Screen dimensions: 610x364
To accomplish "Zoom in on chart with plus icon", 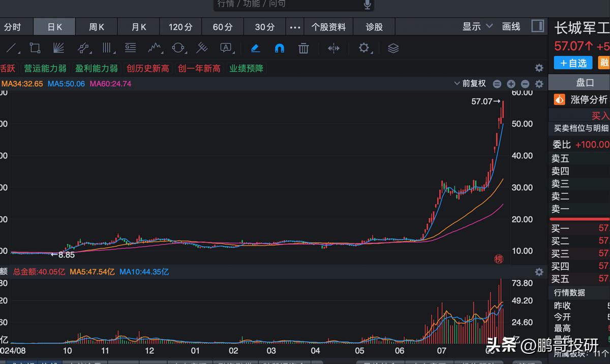I will [511, 83].
